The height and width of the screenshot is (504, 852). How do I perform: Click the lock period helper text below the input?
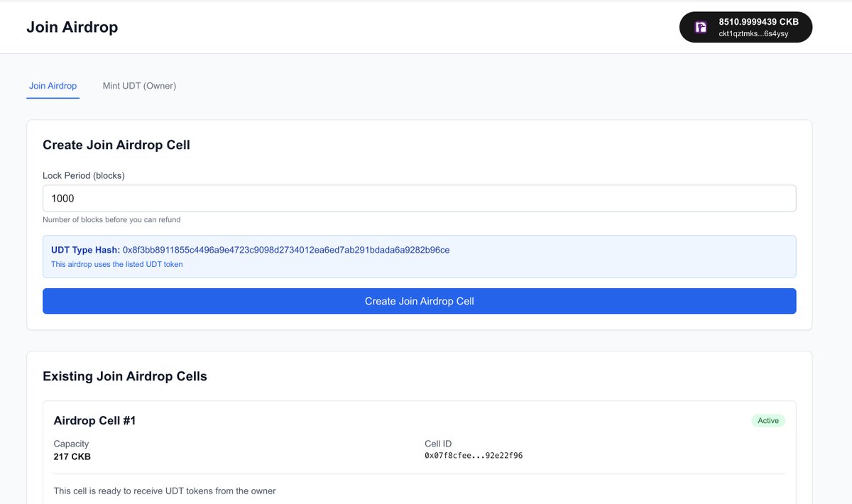point(112,220)
